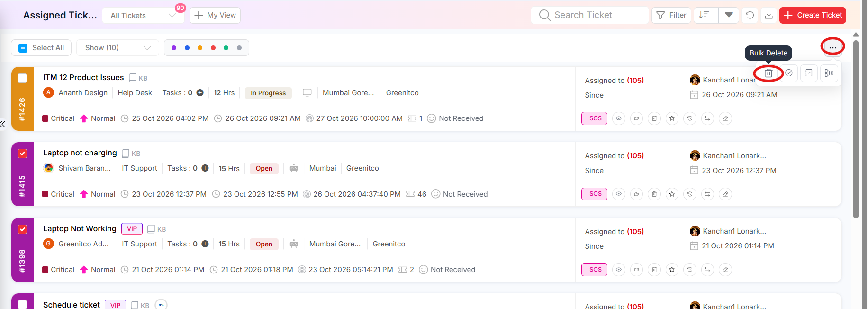
Task: Download the tickets via export icon
Action: [769, 15]
